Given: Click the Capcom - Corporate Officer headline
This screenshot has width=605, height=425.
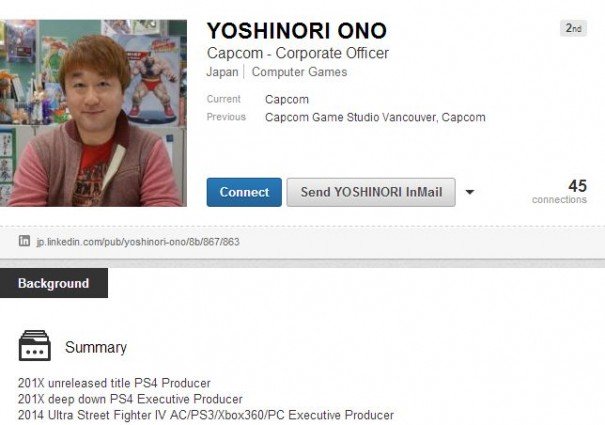Looking at the screenshot, I should [x=297, y=53].
